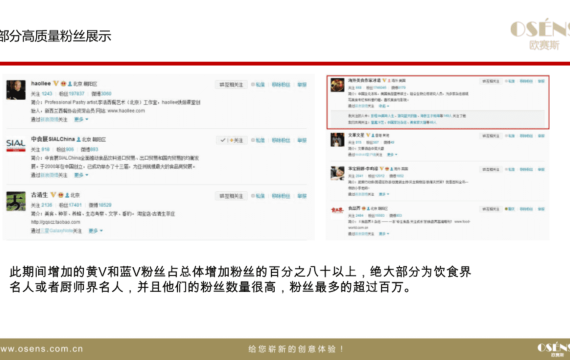Open avatar of second user in the right list
This screenshot has height=360, width=570.
click(x=337, y=140)
